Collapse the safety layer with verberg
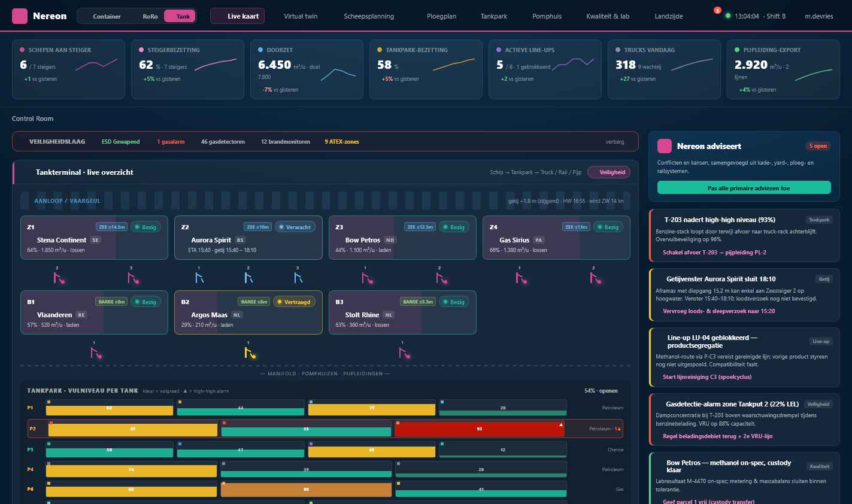 tap(615, 142)
